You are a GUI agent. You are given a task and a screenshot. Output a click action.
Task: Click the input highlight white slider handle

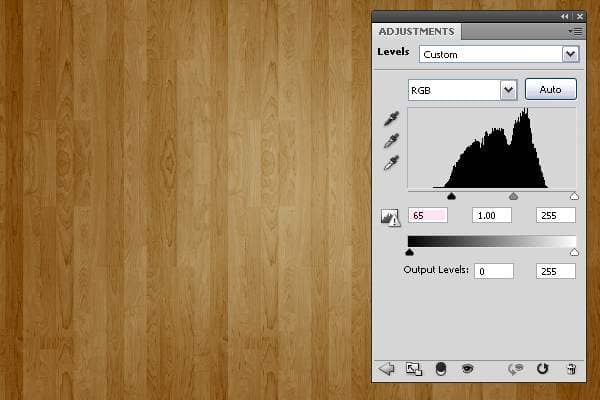click(x=574, y=196)
